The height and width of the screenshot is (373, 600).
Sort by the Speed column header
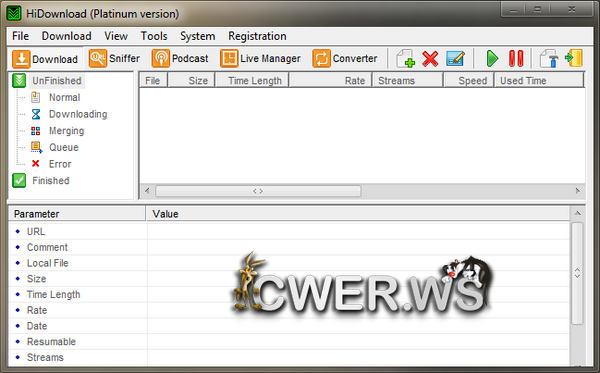coord(469,80)
